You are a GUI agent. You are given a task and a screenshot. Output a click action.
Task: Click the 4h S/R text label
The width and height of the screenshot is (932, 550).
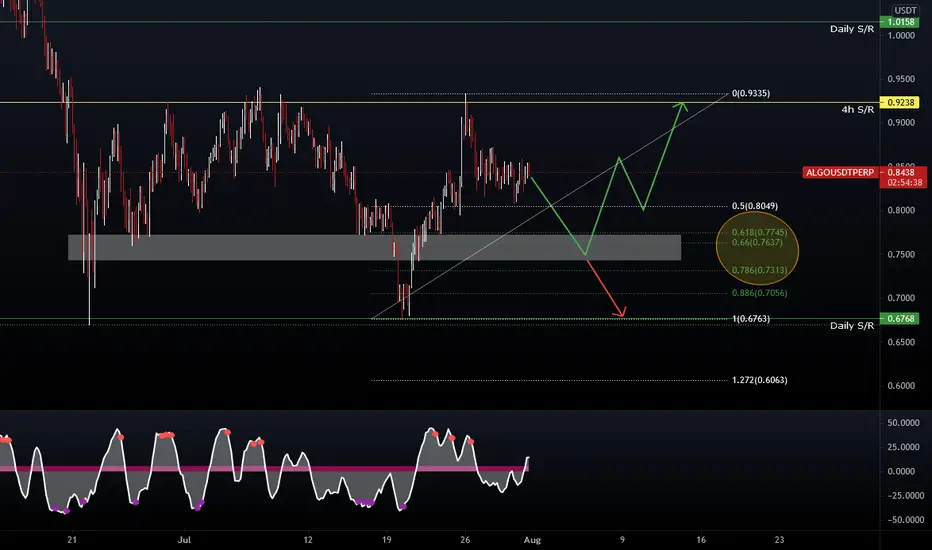[x=857, y=109]
